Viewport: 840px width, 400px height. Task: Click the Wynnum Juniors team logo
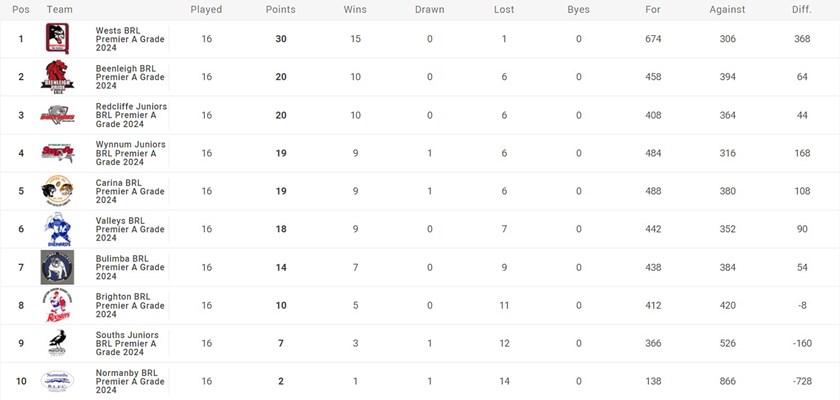point(57,153)
